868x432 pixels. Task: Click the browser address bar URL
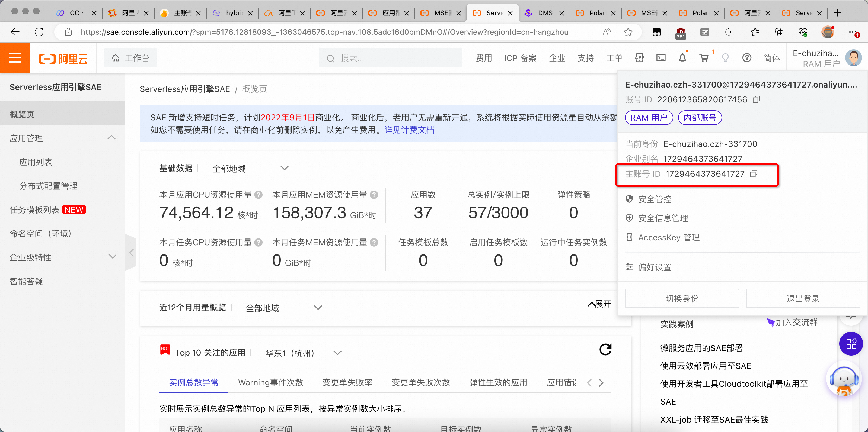click(324, 32)
